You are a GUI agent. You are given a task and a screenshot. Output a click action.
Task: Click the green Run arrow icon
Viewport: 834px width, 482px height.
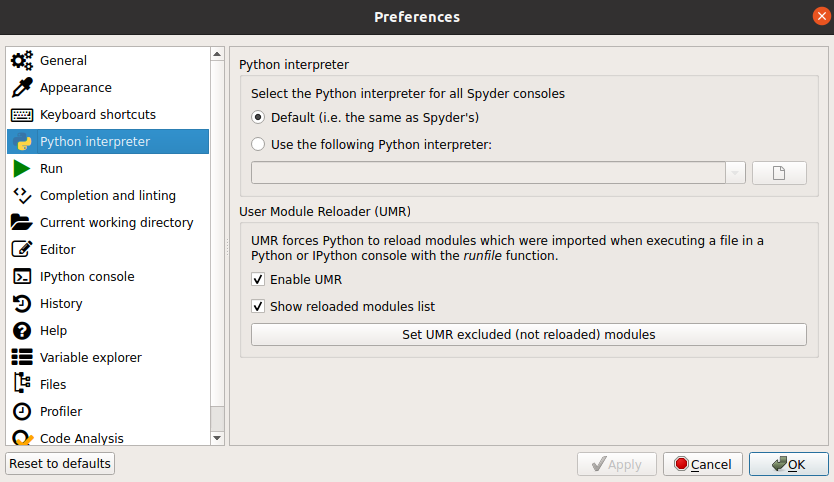(x=22, y=169)
